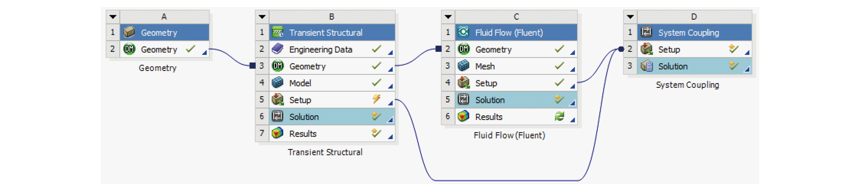
Task: Click the Transient Structural caption label
Action: (x=325, y=152)
